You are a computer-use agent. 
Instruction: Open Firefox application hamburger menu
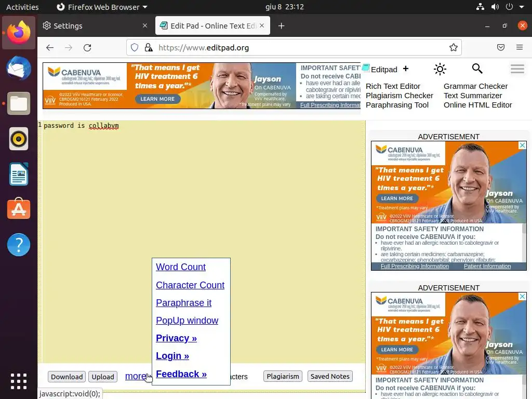520,47
